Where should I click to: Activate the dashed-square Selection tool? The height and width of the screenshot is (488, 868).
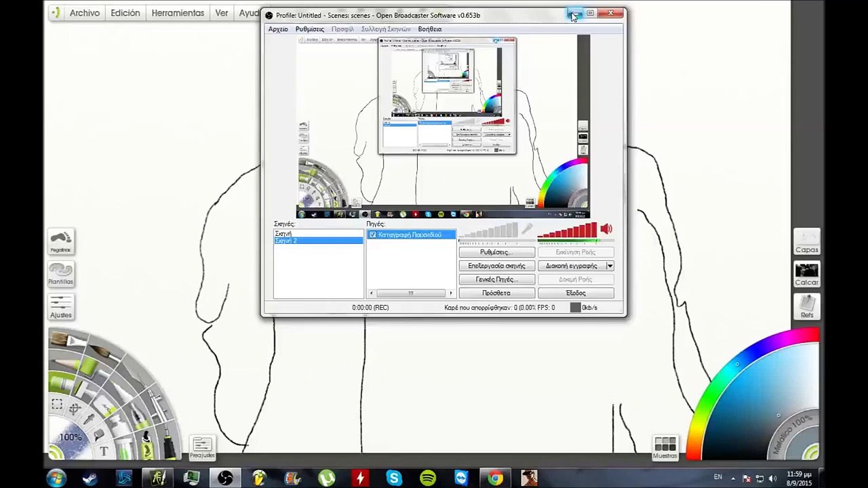[x=57, y=404]
